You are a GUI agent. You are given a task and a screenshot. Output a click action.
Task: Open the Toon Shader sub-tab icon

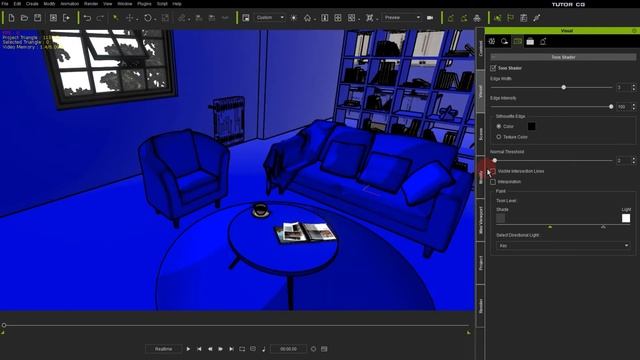pyautogui.click(x=518, y=41)
